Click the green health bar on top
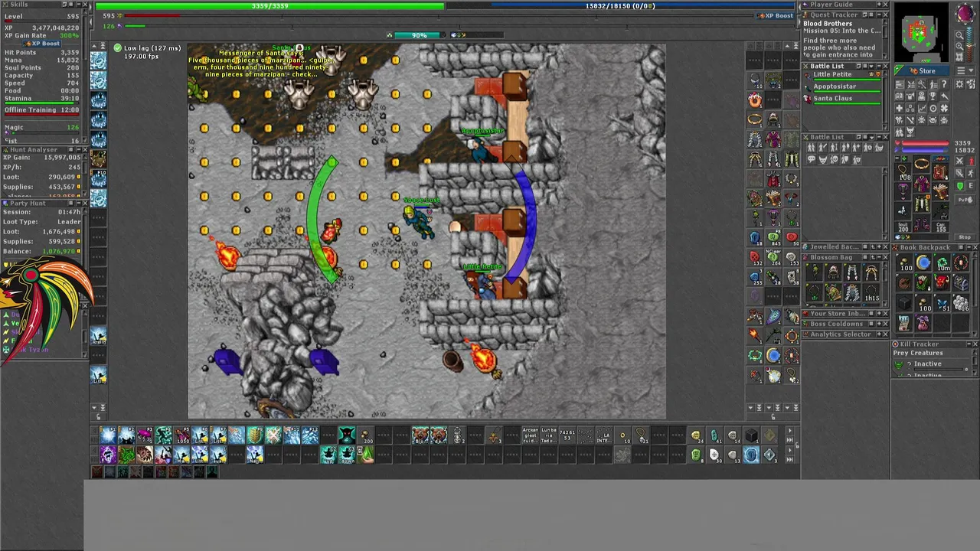 click(269, 6)
